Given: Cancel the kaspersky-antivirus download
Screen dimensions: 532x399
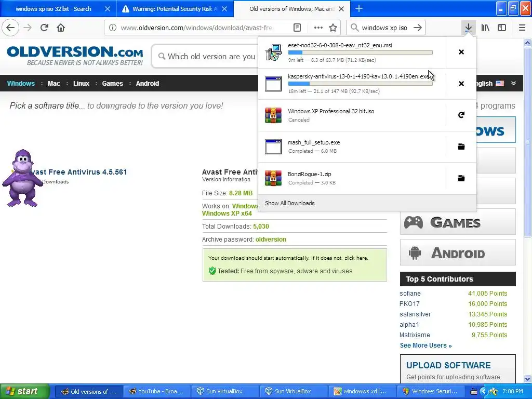Looking at the screenshot, I should coord(461,84).
